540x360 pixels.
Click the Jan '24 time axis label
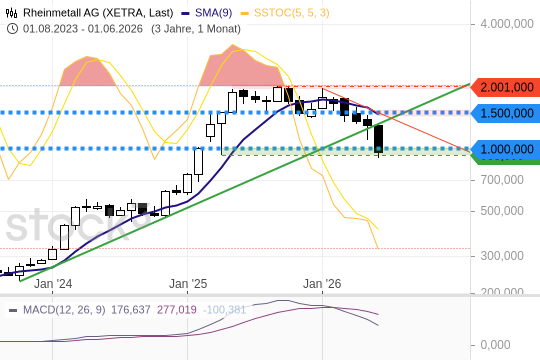[x=53, y=284]
